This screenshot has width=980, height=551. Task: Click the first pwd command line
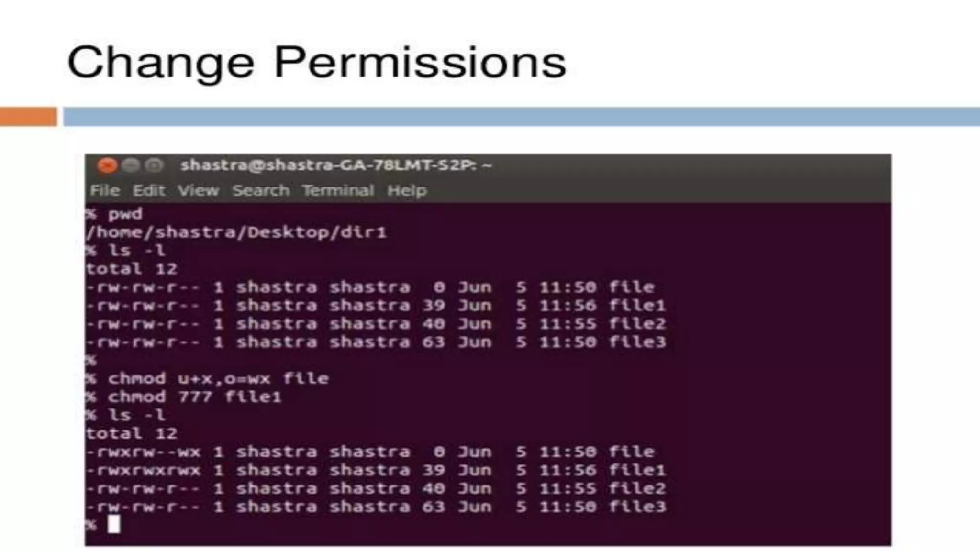click(114, 214)
